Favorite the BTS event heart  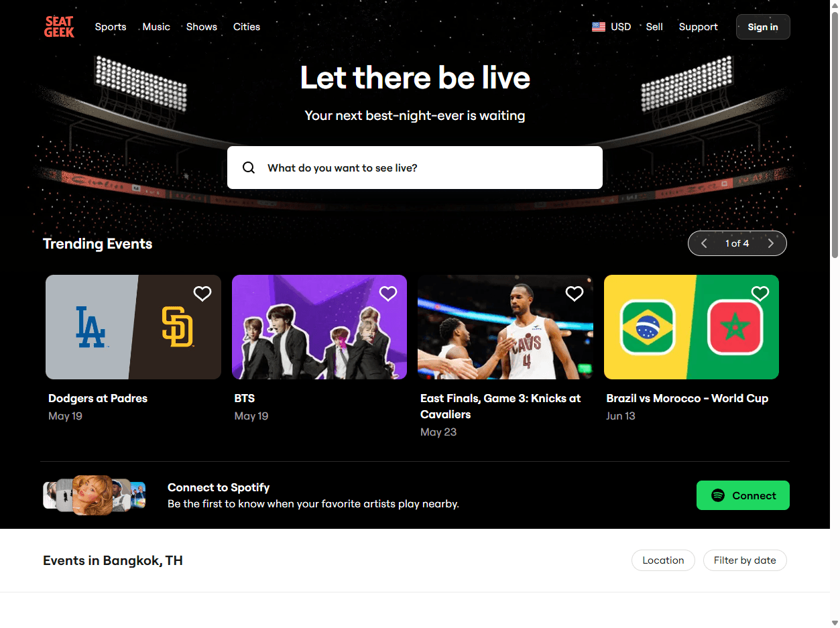click(388, 294)
